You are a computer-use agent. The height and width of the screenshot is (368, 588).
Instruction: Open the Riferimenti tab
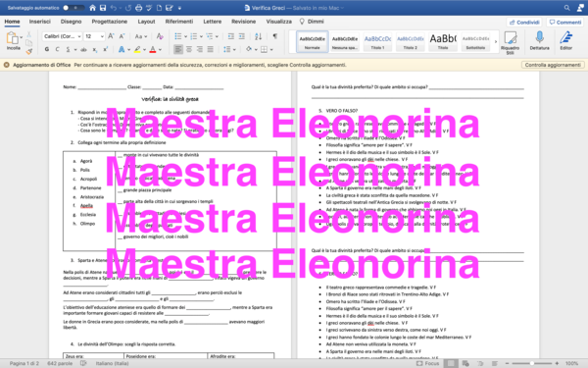[x=179, y=22]
